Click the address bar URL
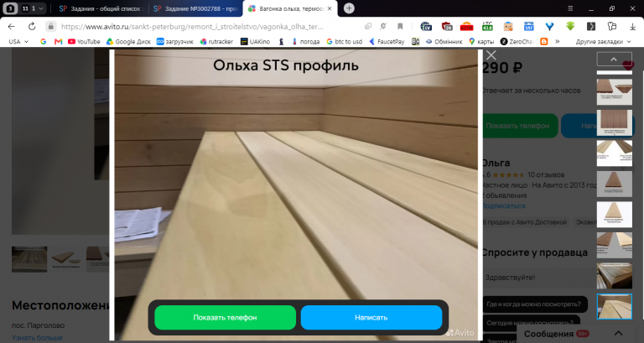The height and width of the screenshot is (343, 644). click(x=192, y=26)
